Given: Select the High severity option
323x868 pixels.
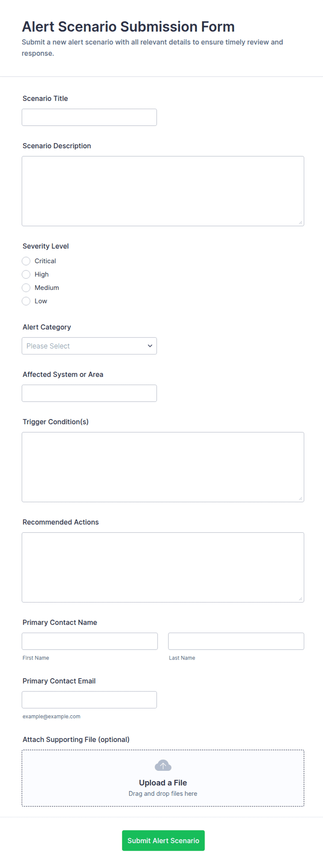Looking at the screenshot, I should [26, 274].
